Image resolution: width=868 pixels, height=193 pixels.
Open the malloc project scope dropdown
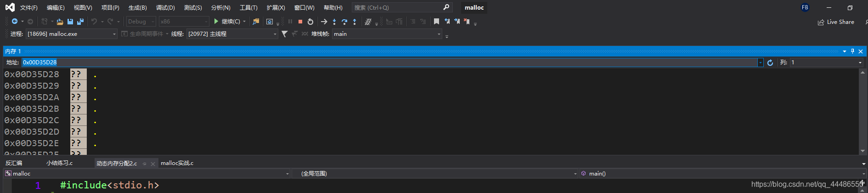147,174
